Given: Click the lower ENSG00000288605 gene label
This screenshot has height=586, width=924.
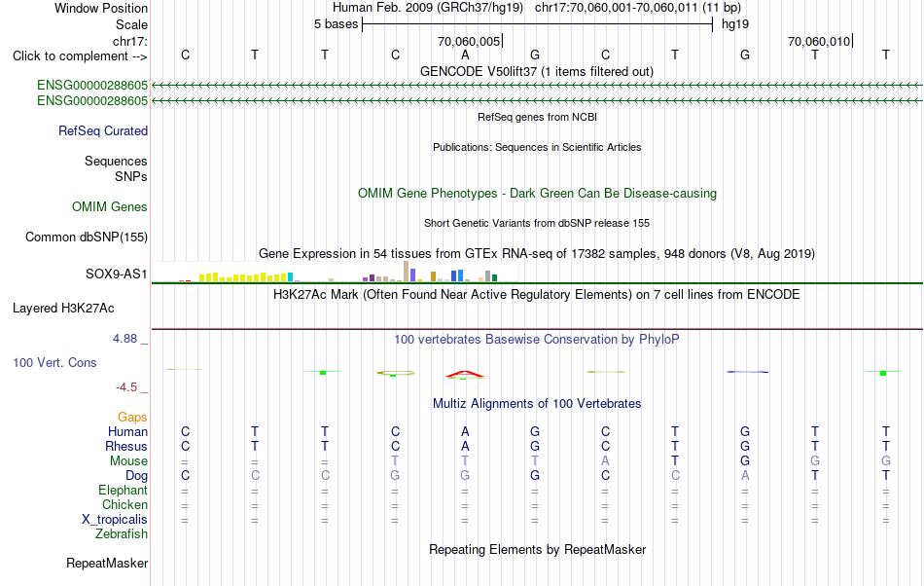Looking at the screenshot, I should (x=92, y=101).
